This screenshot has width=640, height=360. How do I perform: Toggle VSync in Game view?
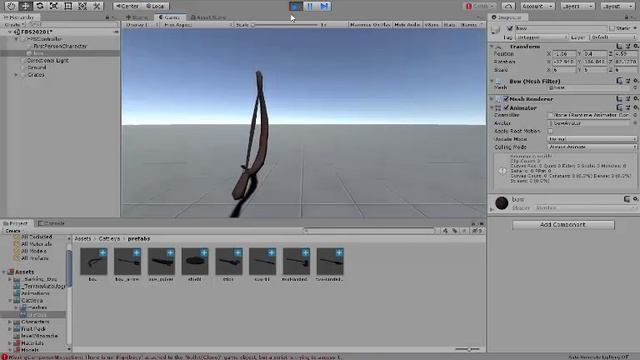[431, 25]
